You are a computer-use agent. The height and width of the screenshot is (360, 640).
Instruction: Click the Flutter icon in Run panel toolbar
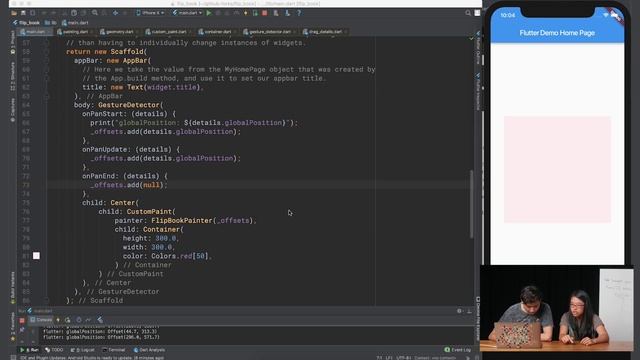100,320
